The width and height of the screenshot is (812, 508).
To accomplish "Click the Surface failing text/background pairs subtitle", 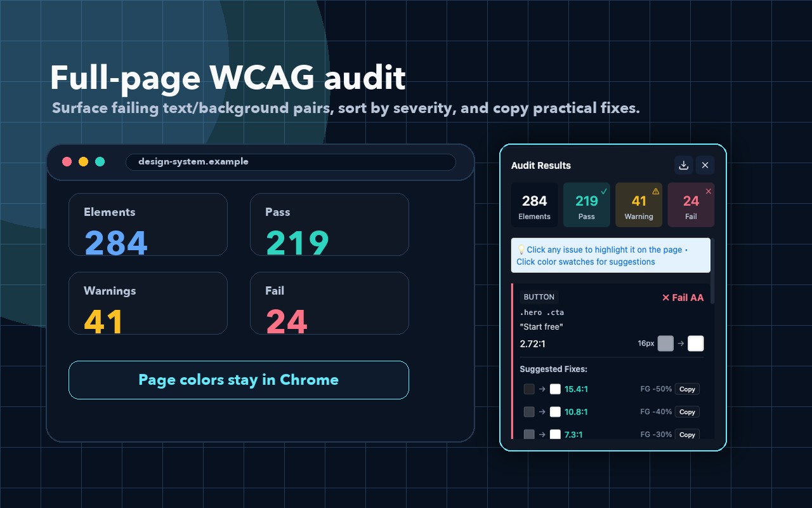I will pos(346,108).
